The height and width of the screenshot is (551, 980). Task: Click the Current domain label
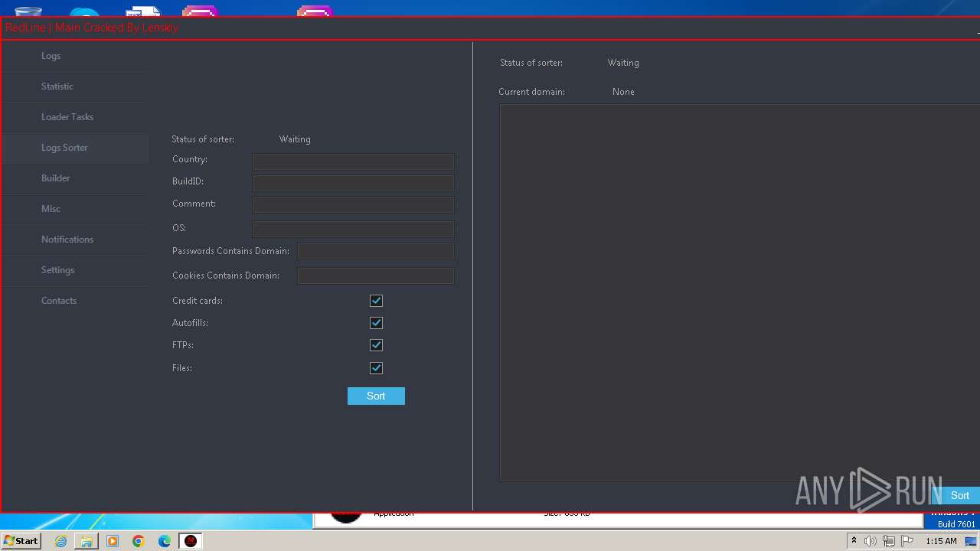click(531, 92)
